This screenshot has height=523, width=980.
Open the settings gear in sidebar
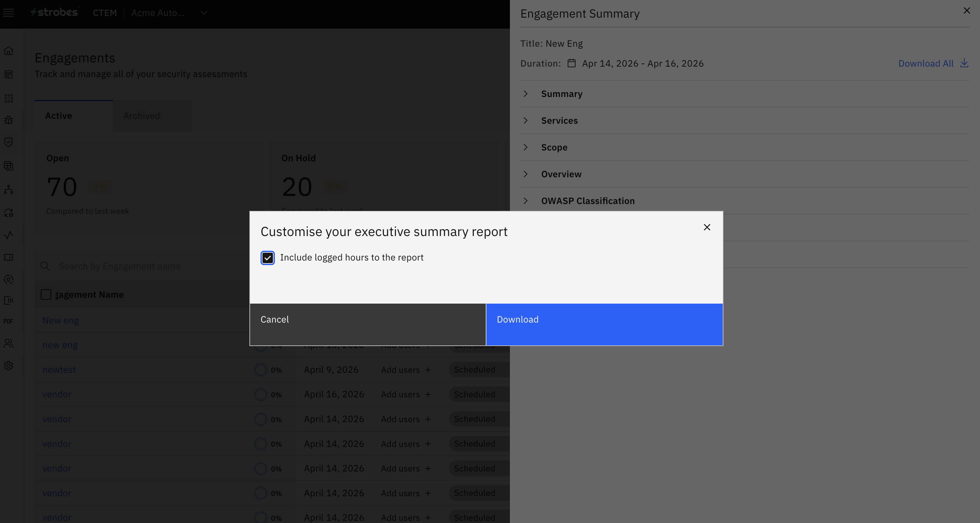tap(8, 366)
